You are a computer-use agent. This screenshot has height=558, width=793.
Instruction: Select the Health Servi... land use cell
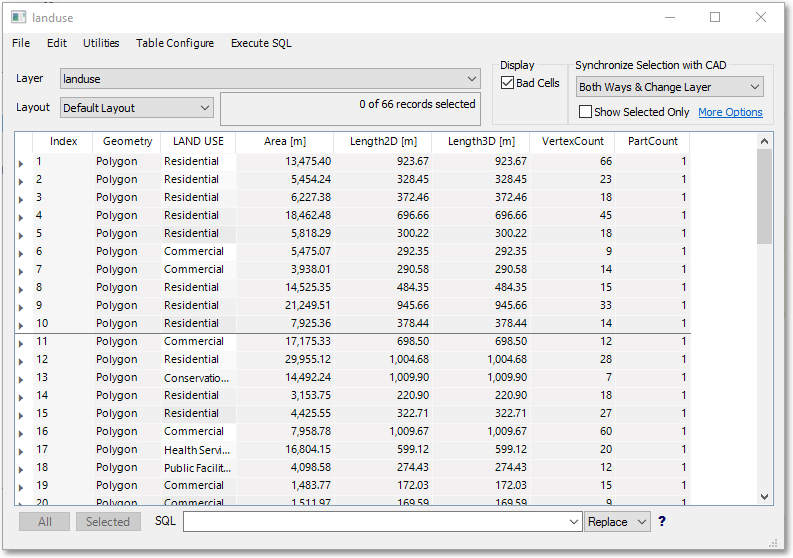(197, 450)
